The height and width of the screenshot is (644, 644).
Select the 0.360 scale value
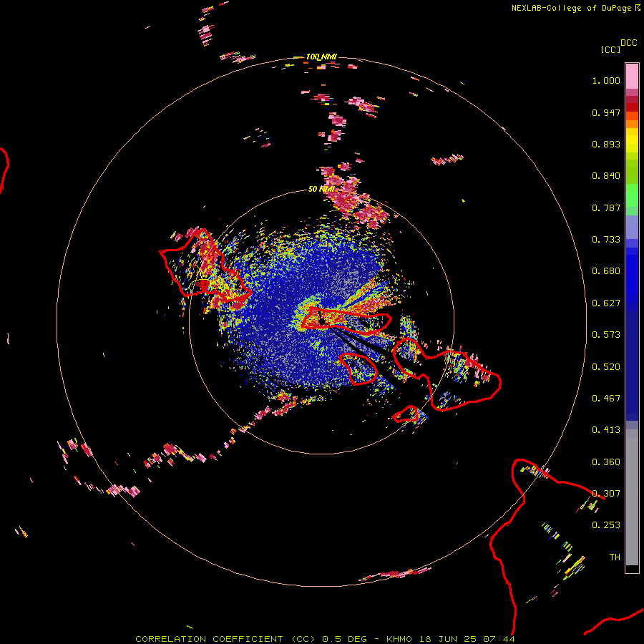606,462
